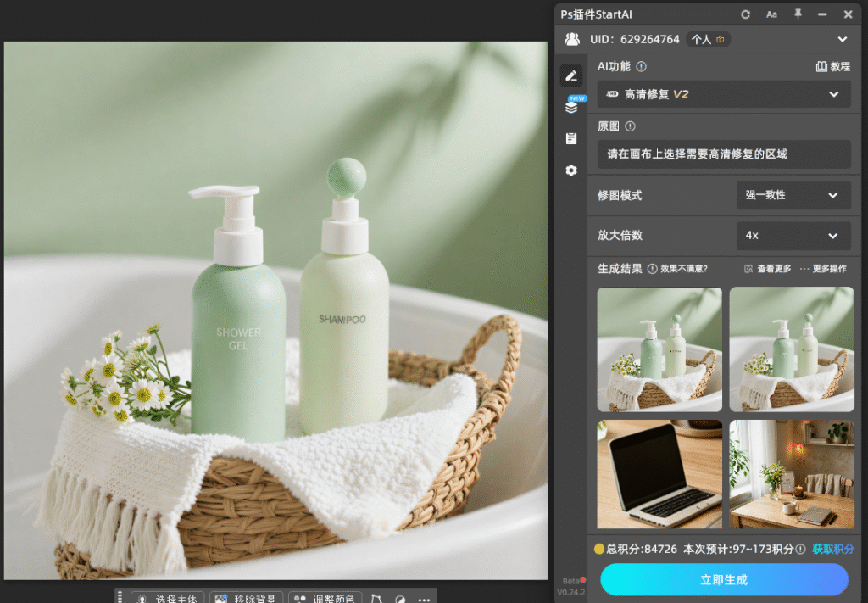Screen dimensions: 868x603
Task: Click the Aa font size icon
Action: (771, 14)
